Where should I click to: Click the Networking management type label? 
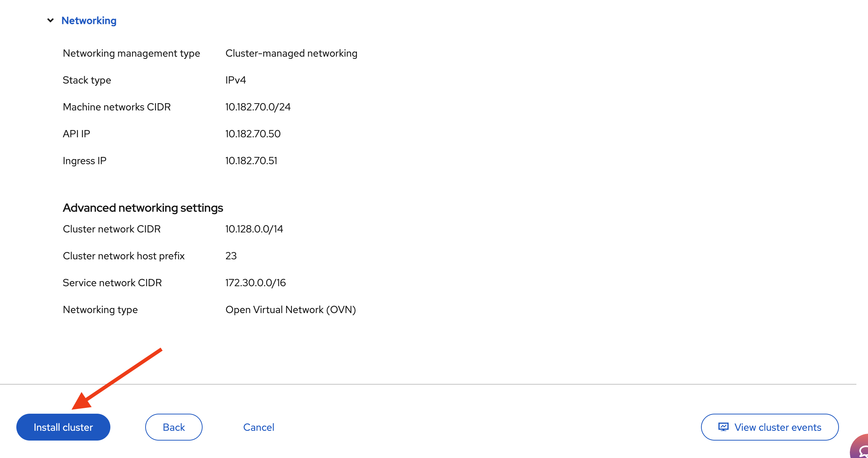click(131, 53)
